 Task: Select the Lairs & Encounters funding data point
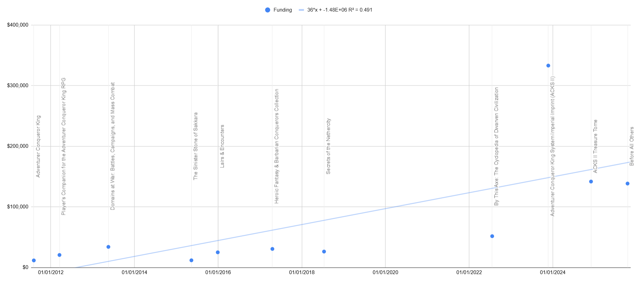click(218, 252)
